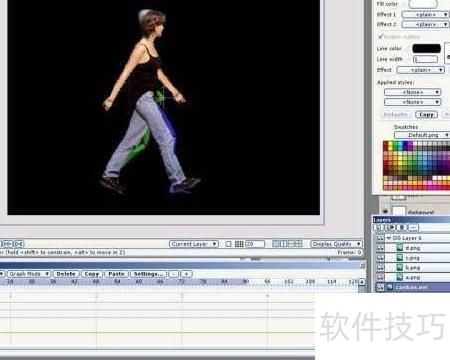Toggle visibility of a.png layer
Screen dimensions: 450x360
(380, 277)
